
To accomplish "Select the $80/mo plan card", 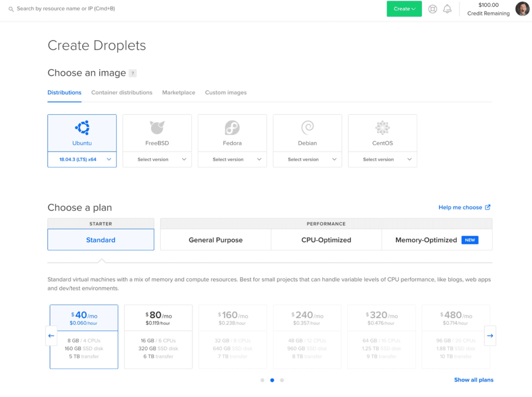I will [x=158, y=337].
